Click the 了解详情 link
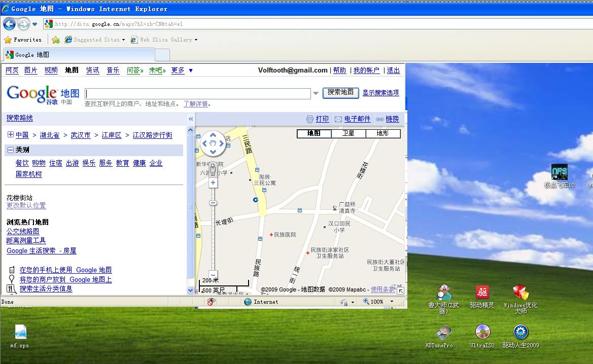 (195, 104)
